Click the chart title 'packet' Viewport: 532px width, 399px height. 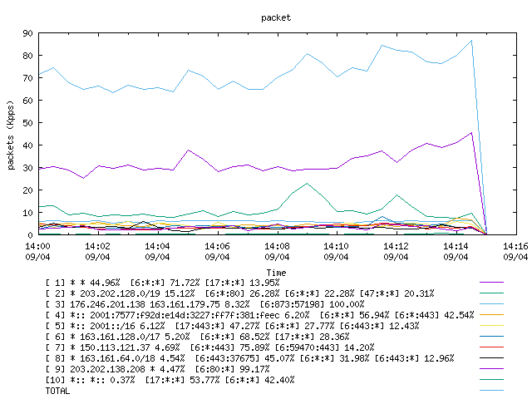276,17
